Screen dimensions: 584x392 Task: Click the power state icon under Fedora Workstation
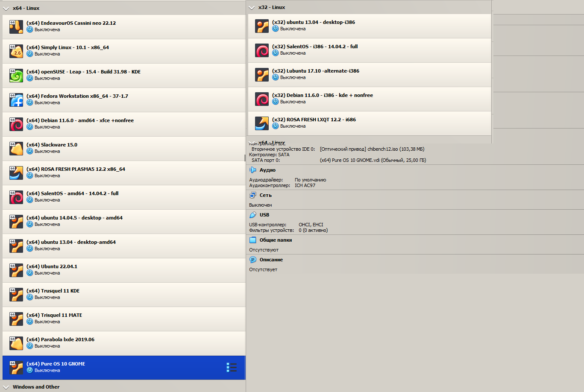coord(30,102)
